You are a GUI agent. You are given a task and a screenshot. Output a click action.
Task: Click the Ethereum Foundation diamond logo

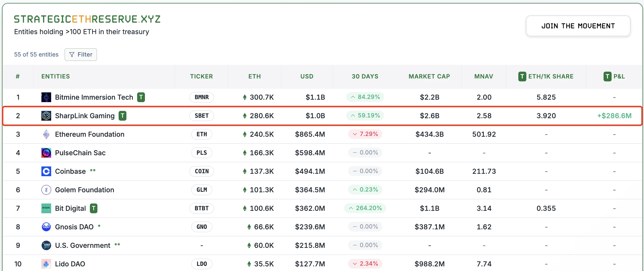(46, 134)
